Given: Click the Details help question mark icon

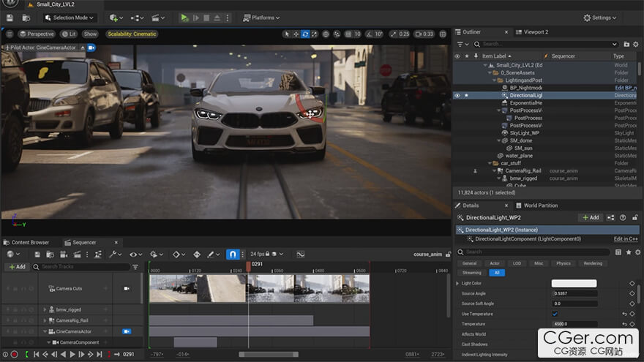Looking at the screenshot, I should point(623,217).
